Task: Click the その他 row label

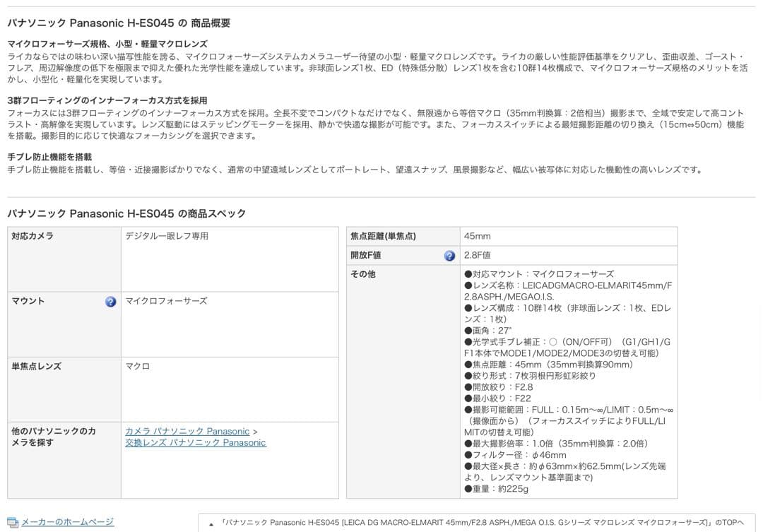Action: (363, 274)
